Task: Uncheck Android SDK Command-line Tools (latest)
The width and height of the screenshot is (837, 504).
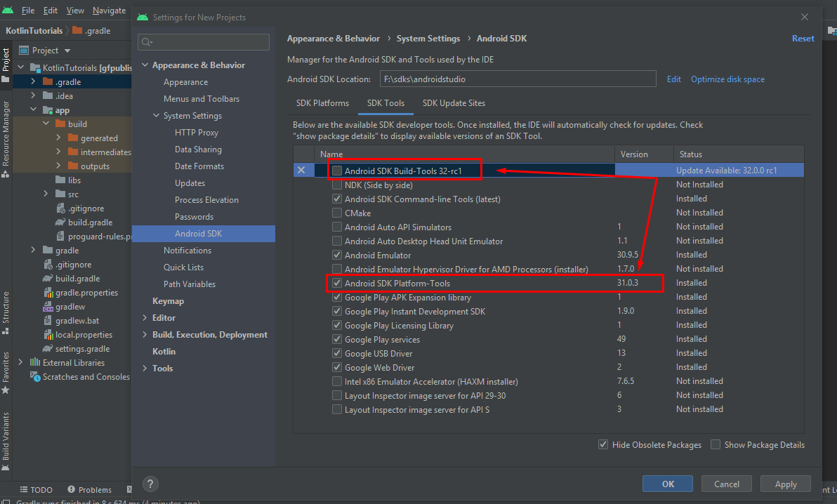Action: pos(337,199)
